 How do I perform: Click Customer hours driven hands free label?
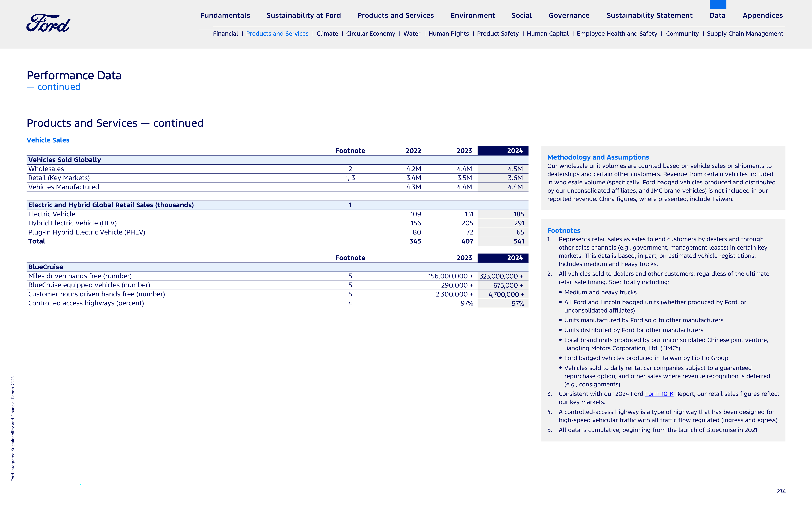tap(97, 294)
